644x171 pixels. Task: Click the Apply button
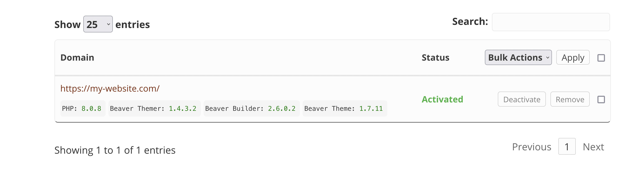click(573, 57)
